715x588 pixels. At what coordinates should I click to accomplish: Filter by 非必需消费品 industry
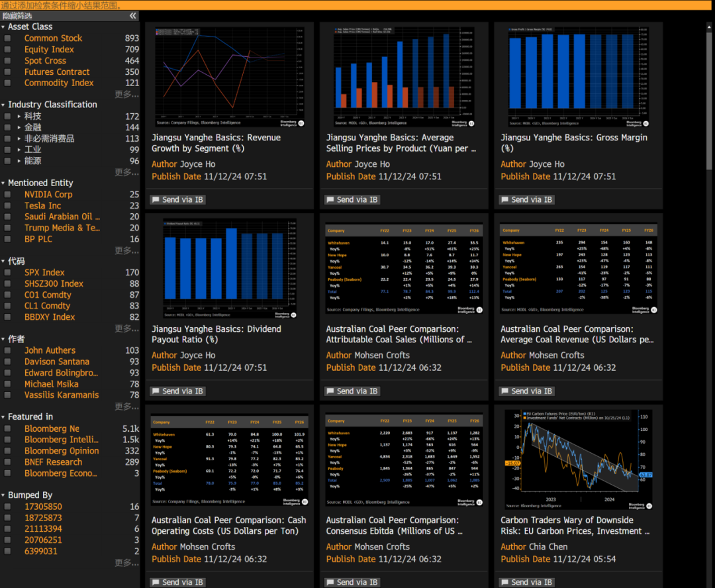(49, 138)
